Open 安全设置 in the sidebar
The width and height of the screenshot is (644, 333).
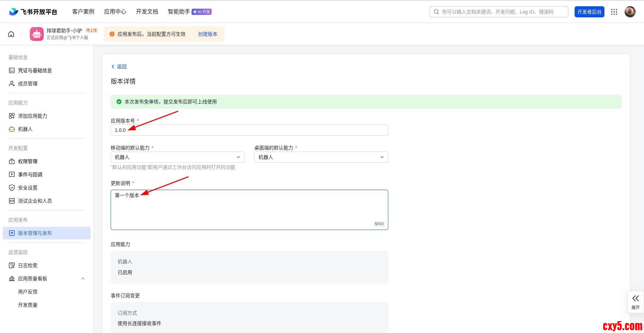[x=27, y=188]
